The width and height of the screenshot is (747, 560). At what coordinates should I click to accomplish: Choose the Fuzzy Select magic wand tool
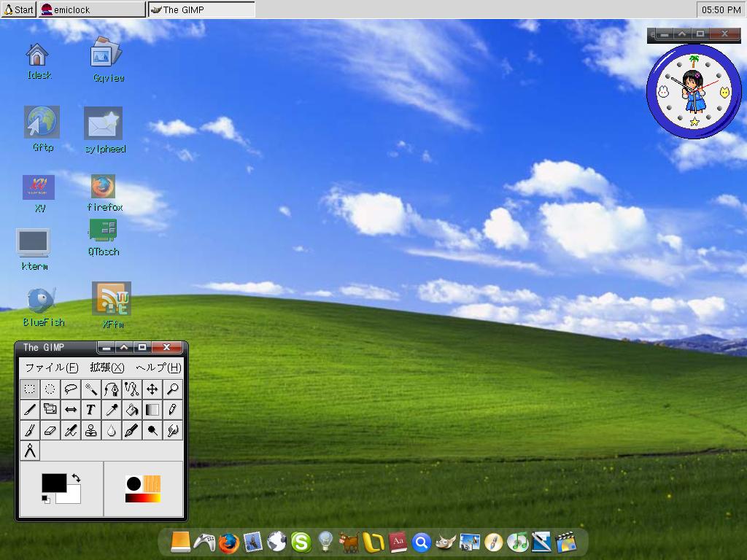click(x=91, y=389)
